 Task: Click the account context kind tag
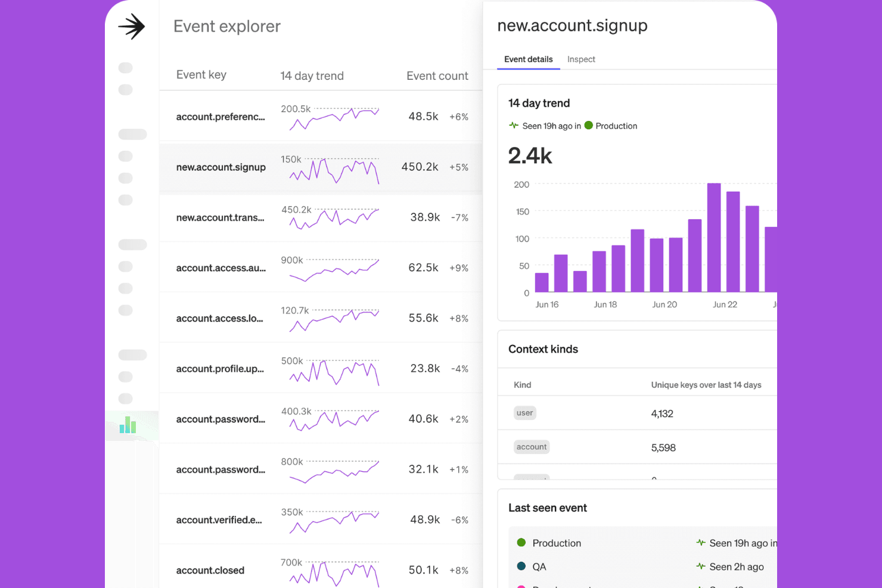coord(532,447)
